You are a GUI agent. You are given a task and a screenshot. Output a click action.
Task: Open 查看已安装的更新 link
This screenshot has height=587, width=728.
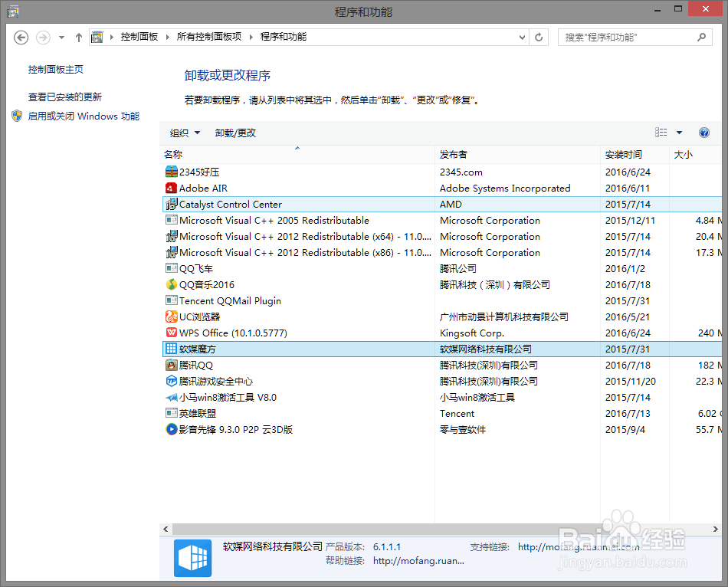(x=64, y=97)
